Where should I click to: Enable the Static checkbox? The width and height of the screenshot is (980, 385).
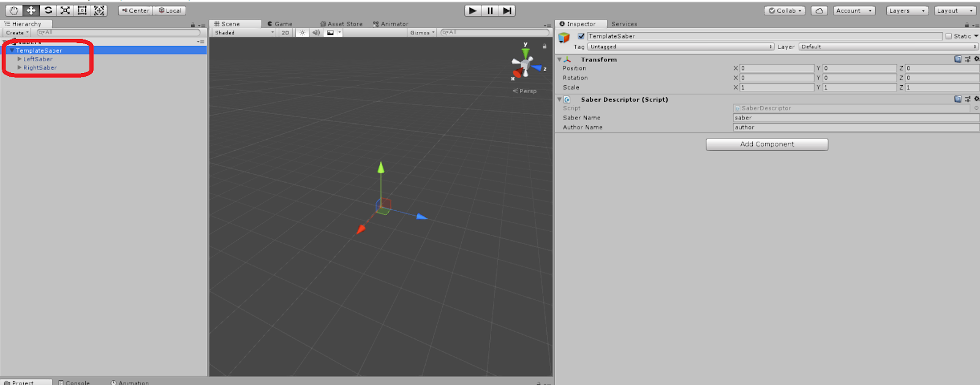(949, 36)
